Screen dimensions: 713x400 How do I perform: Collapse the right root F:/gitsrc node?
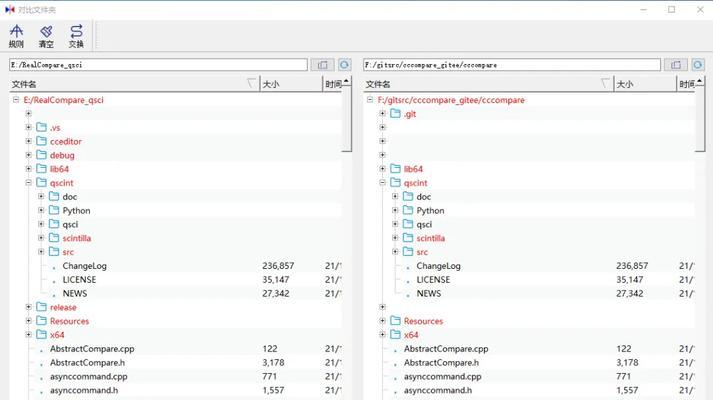pos(370,100)
